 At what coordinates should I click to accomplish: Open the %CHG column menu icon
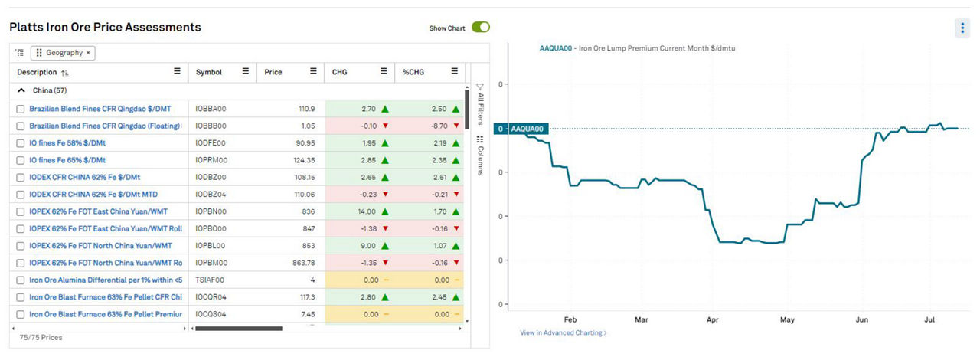[x=454, y=71]
